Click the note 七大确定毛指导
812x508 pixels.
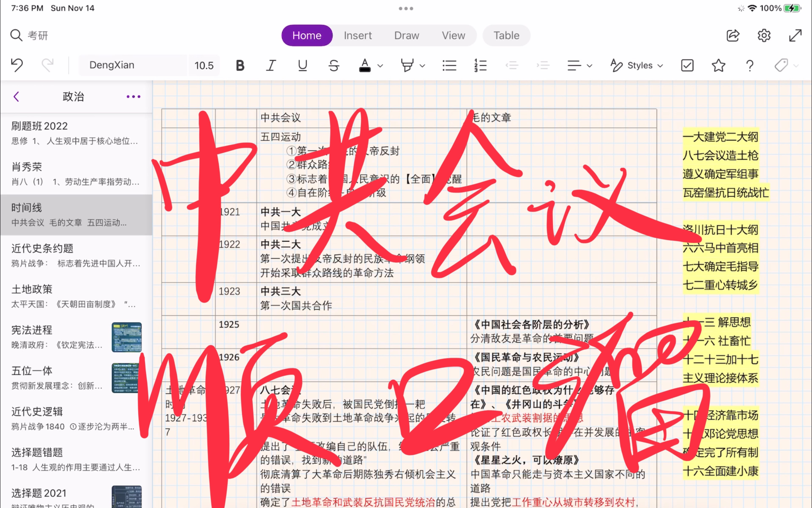pos(720,266)
